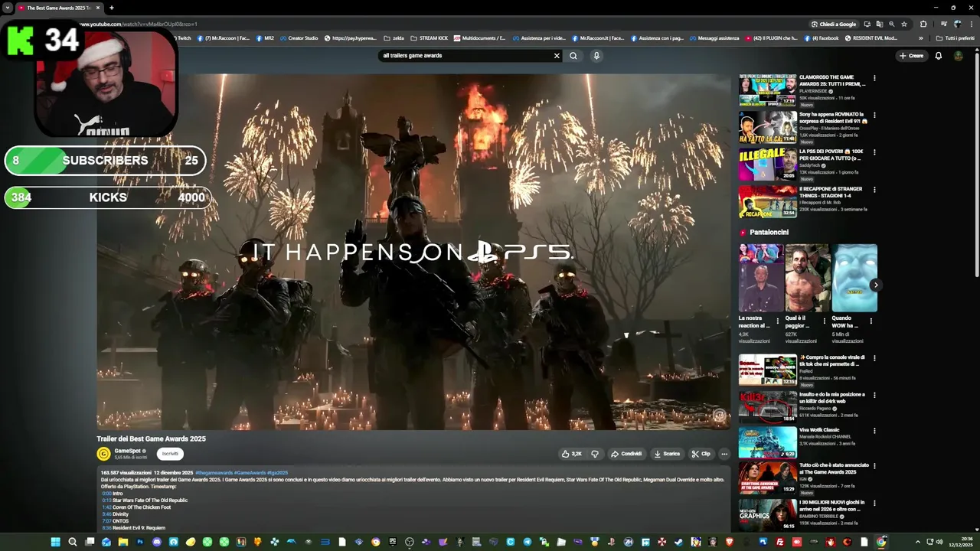Screen dimensions: 980x551
Task: Like the video with thumbs up 3,2K
Action: [572, 454]
